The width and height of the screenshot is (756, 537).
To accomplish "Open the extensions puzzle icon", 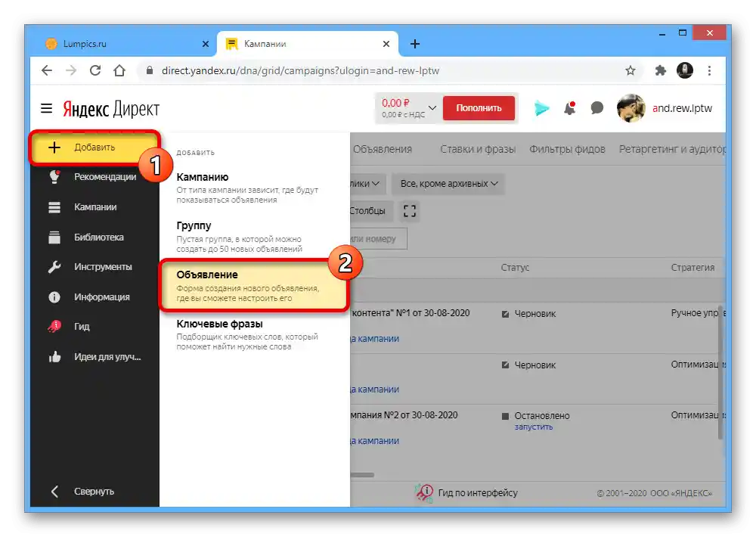I will coord(661,70).
